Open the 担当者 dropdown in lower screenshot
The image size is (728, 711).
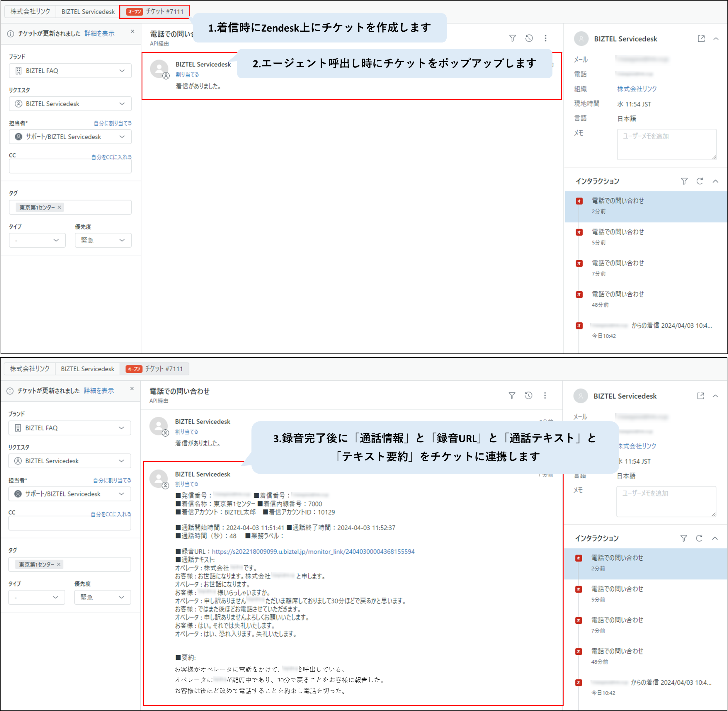(70, 494)
